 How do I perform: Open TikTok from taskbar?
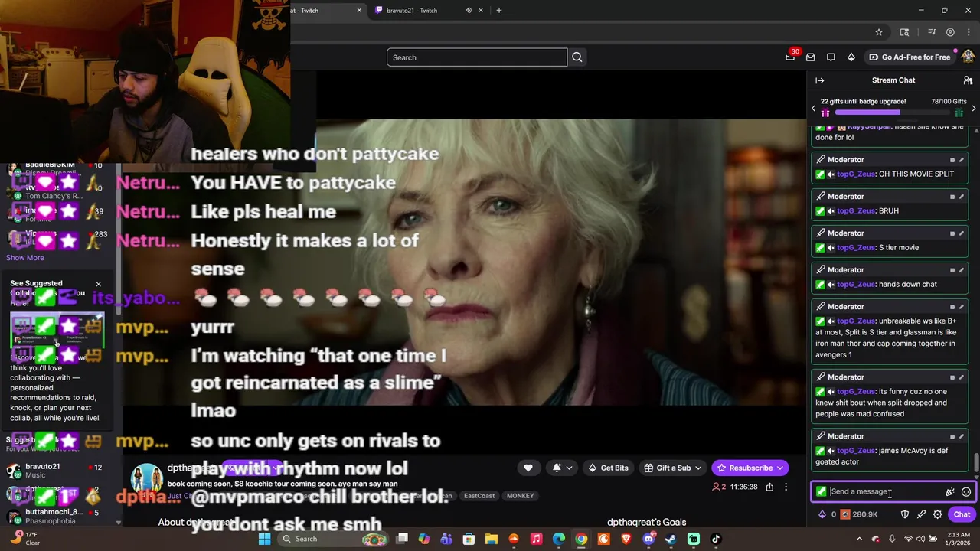point(716,539)
